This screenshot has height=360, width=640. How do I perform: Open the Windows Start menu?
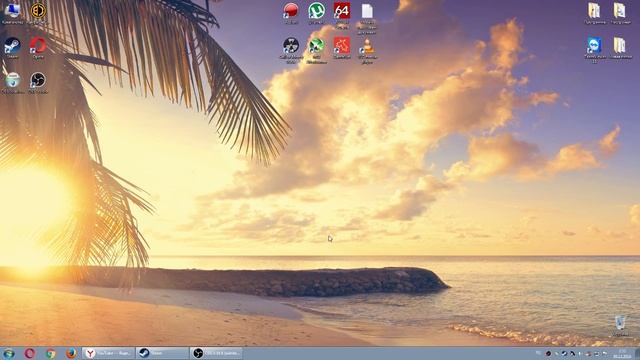pos(9,353)
